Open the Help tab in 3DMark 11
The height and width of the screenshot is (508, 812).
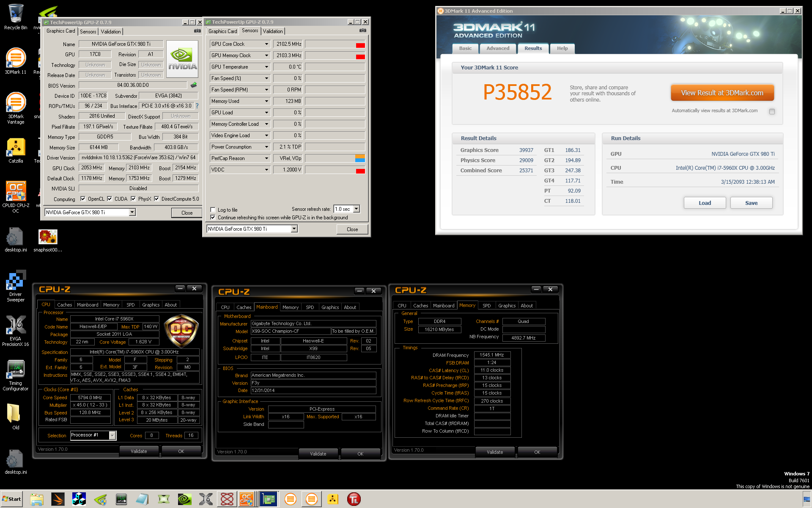[x=562, y=48]
